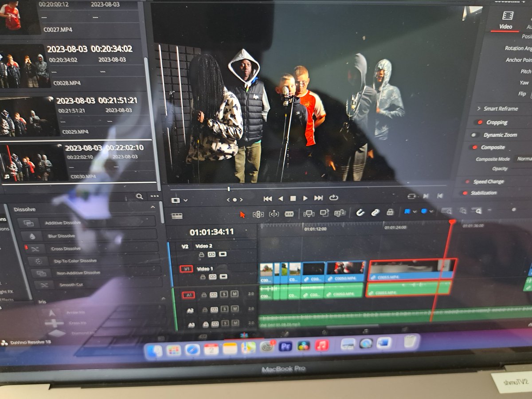532x399 pixels.
Task: Solo audio track A3
Action: point(225,324)
